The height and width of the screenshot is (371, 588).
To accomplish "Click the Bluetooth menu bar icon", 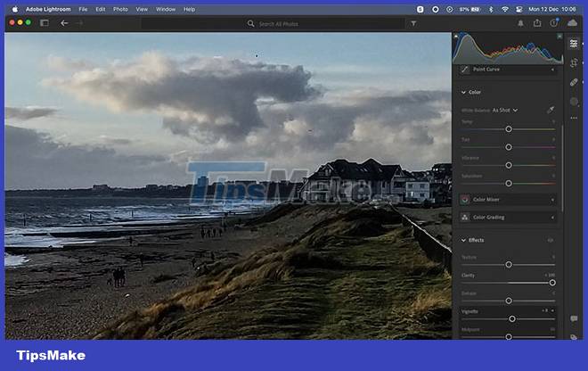I will point(491,10).
